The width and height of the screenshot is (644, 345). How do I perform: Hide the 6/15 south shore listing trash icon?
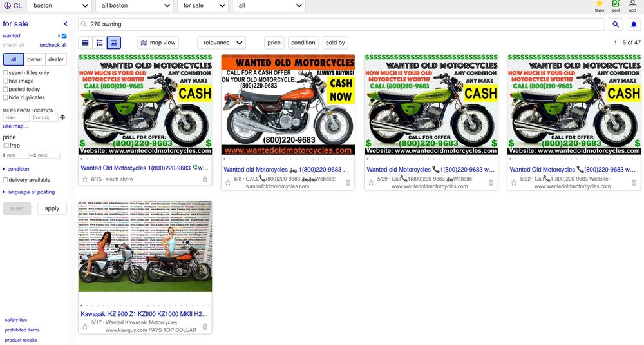click(205, 179)
